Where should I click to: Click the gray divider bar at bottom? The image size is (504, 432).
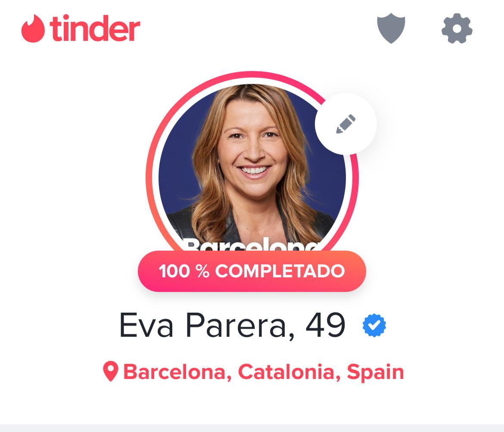tap(252, 428)
